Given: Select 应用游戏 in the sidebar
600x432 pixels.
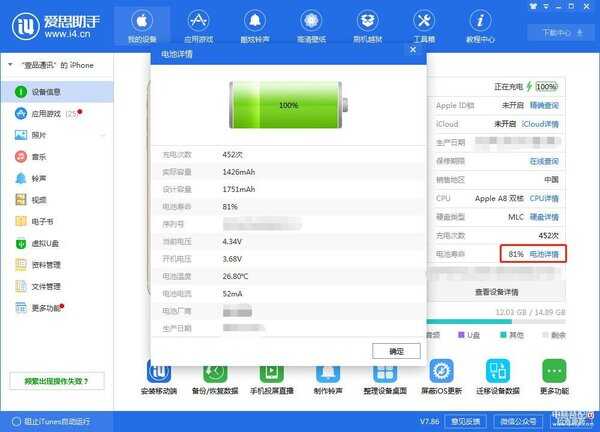Looking at the screenshot, I should pos(57,114).
